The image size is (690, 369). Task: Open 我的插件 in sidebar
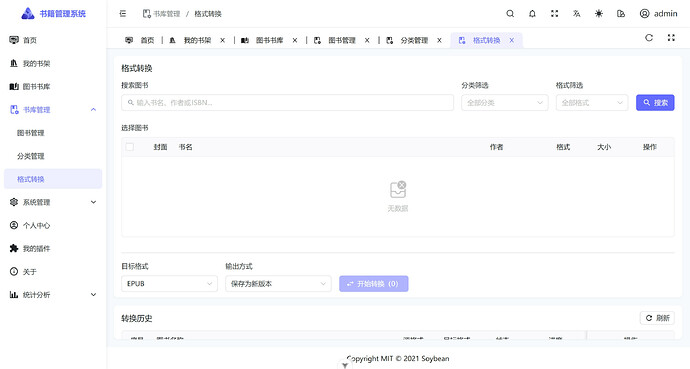(x=53, y=248)
